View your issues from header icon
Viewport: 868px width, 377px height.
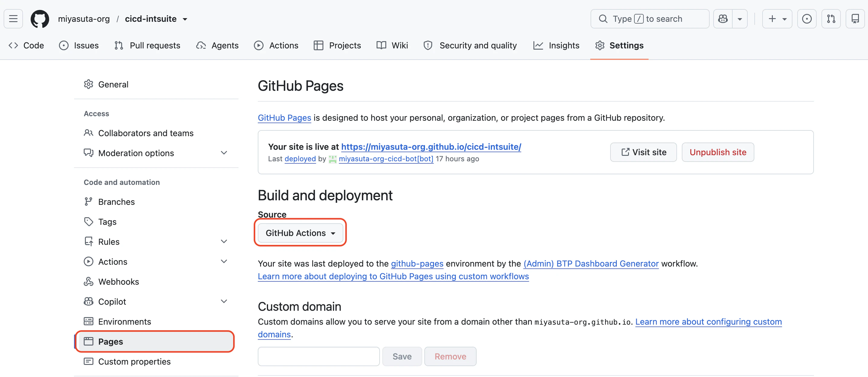point(807,18)
